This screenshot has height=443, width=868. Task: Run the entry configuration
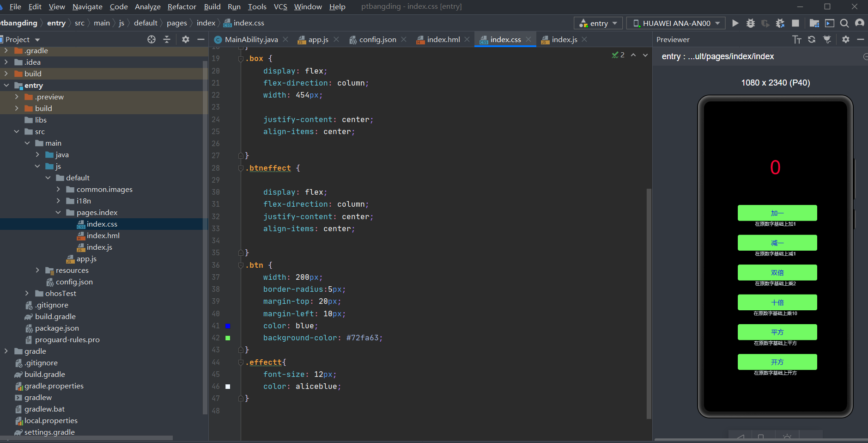735,23
